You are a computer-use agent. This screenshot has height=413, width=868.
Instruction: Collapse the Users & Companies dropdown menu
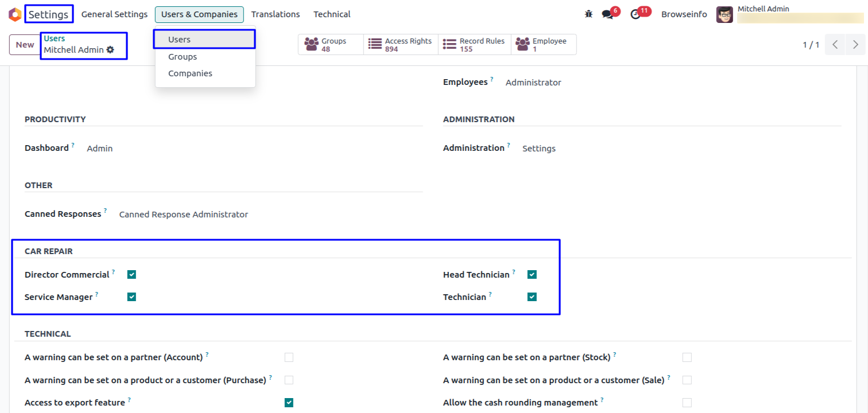click(199, 14)
